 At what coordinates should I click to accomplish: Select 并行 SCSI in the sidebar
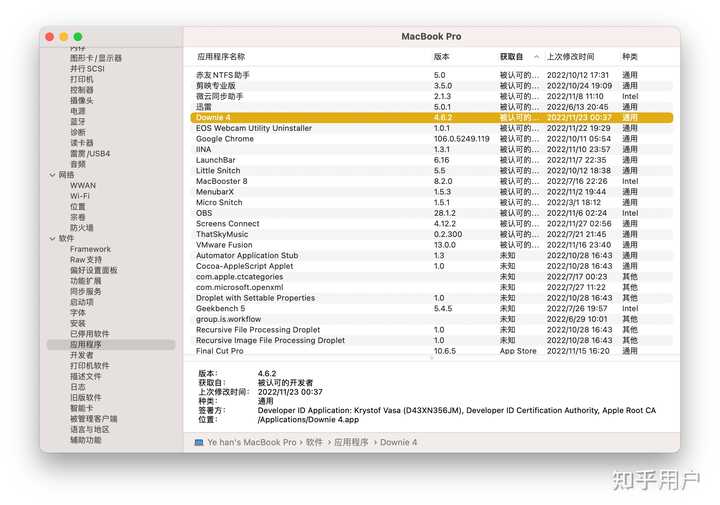pos(87,68)
